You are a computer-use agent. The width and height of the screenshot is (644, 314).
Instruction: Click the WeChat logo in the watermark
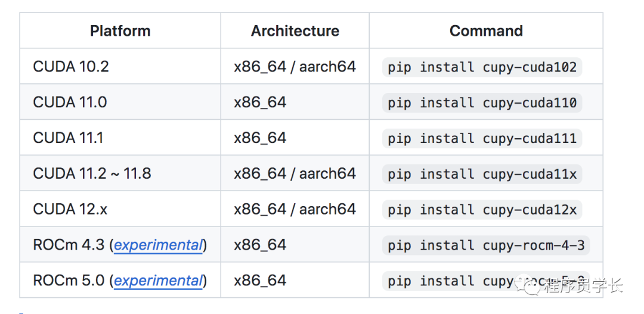pos(531,286)
